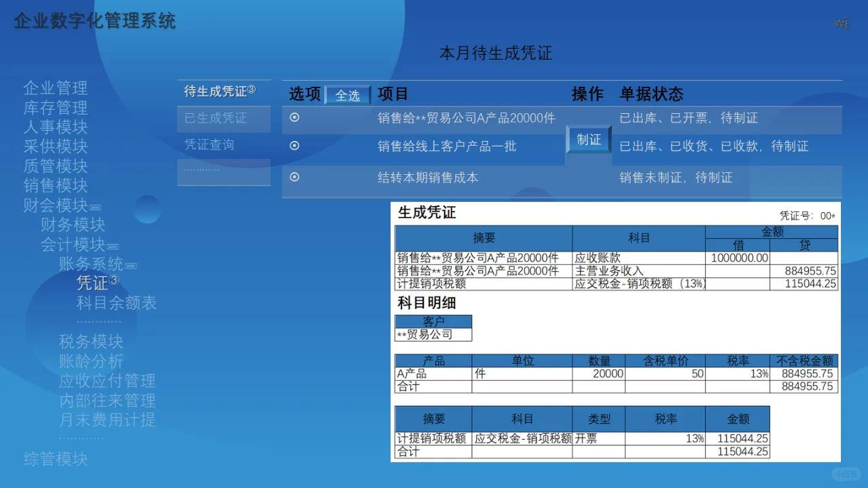
Task: Click the 制证 button
Action: point(589,140)
